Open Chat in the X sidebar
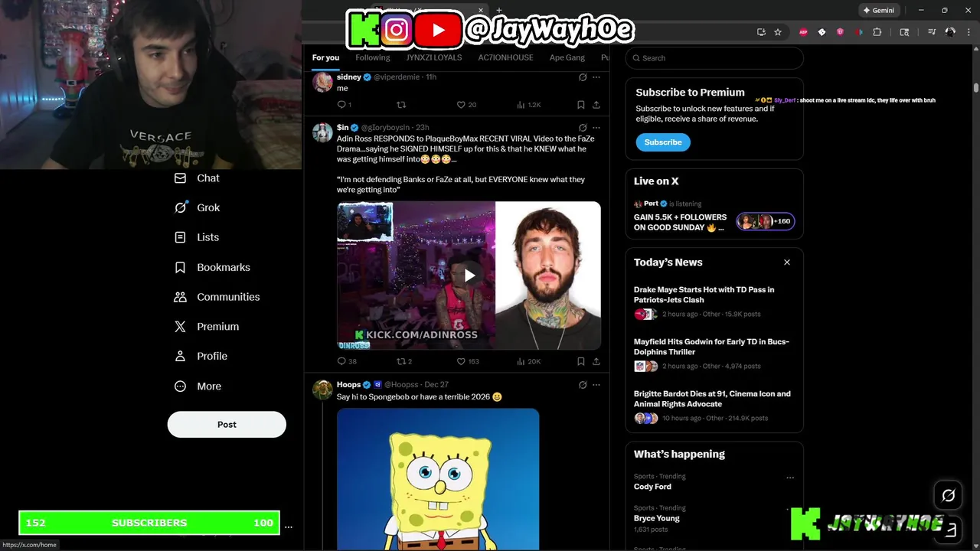The height and width of the screenshot is (551, 980). tap(197, 178)
